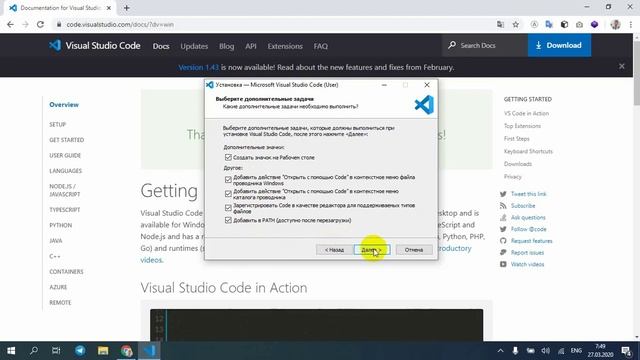Toggle 'Создать значок на Рабочем столе' checkbox
Viewport: 640px width, 360px height.
coord(228,157)
